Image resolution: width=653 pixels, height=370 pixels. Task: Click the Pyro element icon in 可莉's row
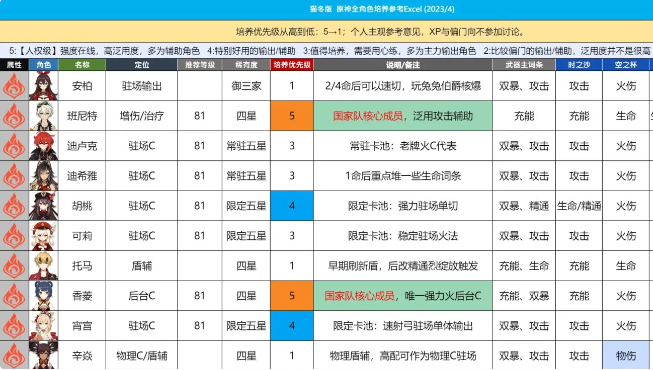tap(14, 236)
